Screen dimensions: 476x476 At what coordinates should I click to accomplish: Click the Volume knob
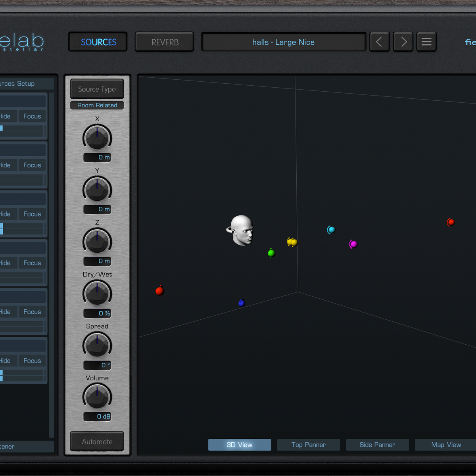pyautogui.click(x=97, y=397)
